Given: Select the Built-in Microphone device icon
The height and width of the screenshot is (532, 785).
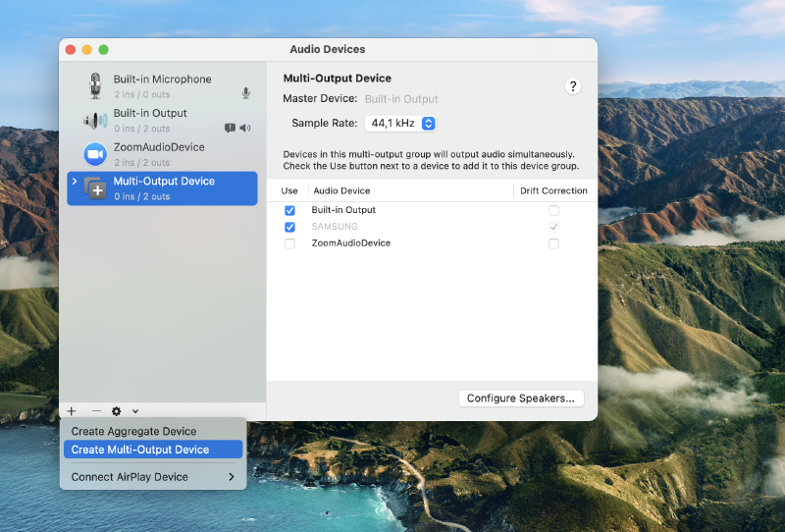Looking at the screenshot, I should (95, 86).
